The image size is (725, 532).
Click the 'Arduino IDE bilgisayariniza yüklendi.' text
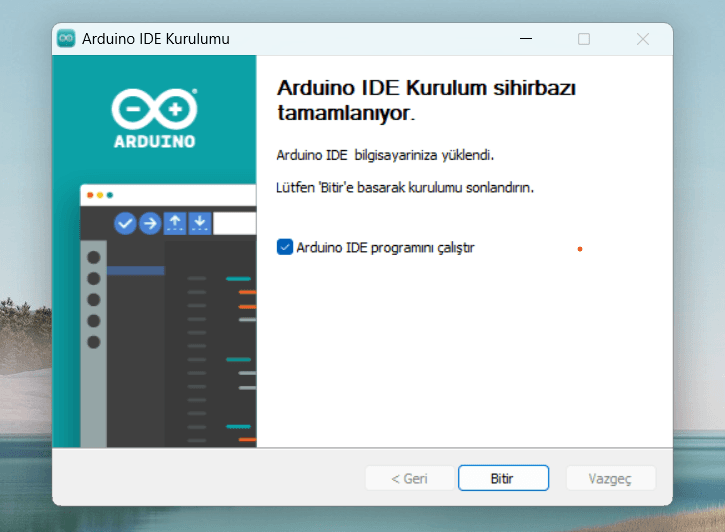pyautogui.click(x=385, y=155)
